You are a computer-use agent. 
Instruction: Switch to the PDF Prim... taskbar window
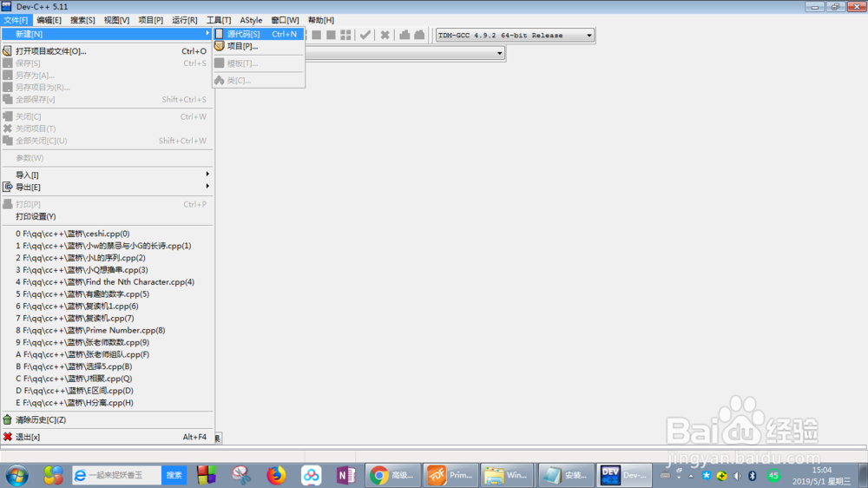tap(450, 475)
